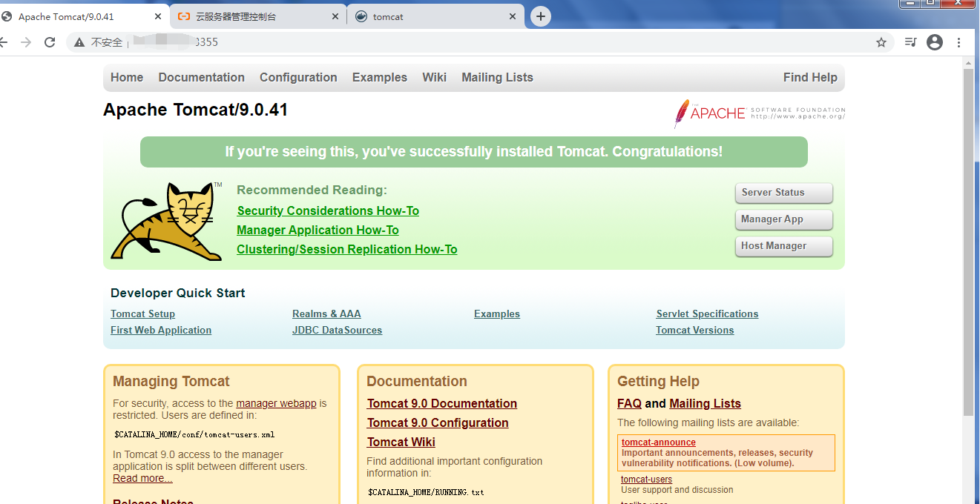The width and height of the screenshot is (980, 504).
Task: Click the page vertical scrollbar
Action: 968,242
